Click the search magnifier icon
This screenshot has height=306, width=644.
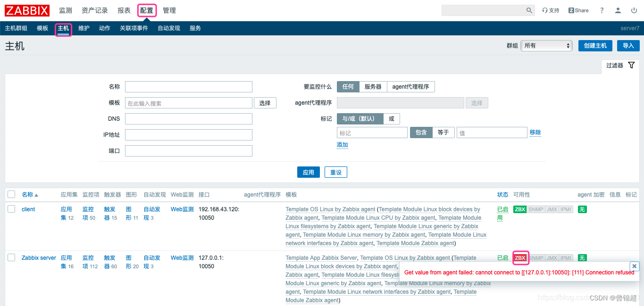(529, 10)
